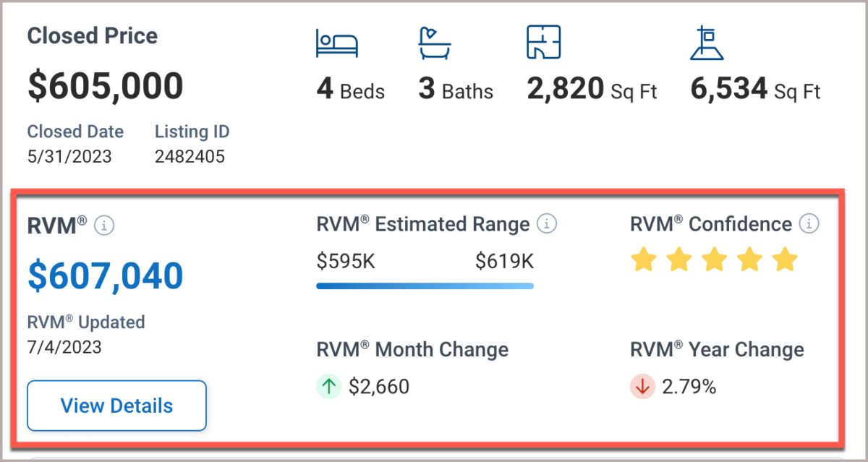Select the $607,040 RVM value
868x462 pixels.
(x=106, y=275)
